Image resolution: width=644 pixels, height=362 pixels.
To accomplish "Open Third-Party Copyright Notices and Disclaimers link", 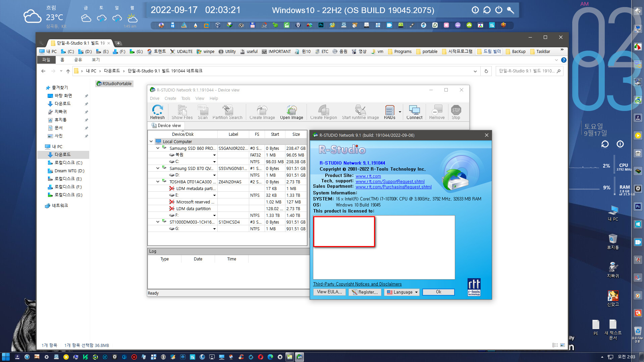I will coord(357,284).
